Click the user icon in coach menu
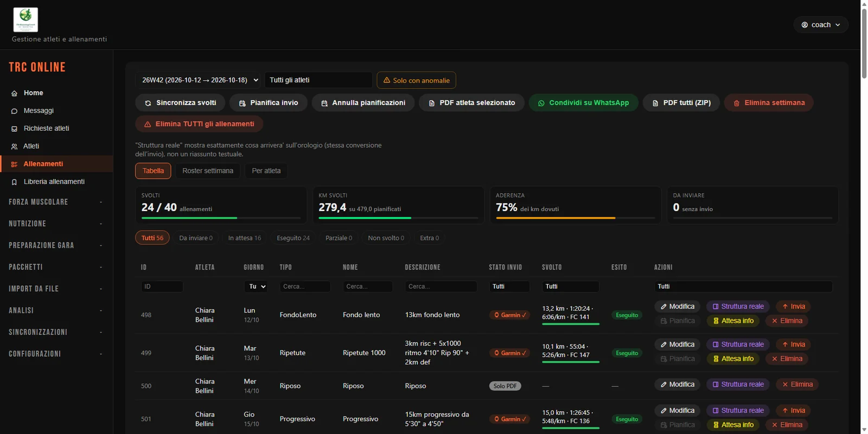Viewport: 868px width, 434px height. click(805, 25)
